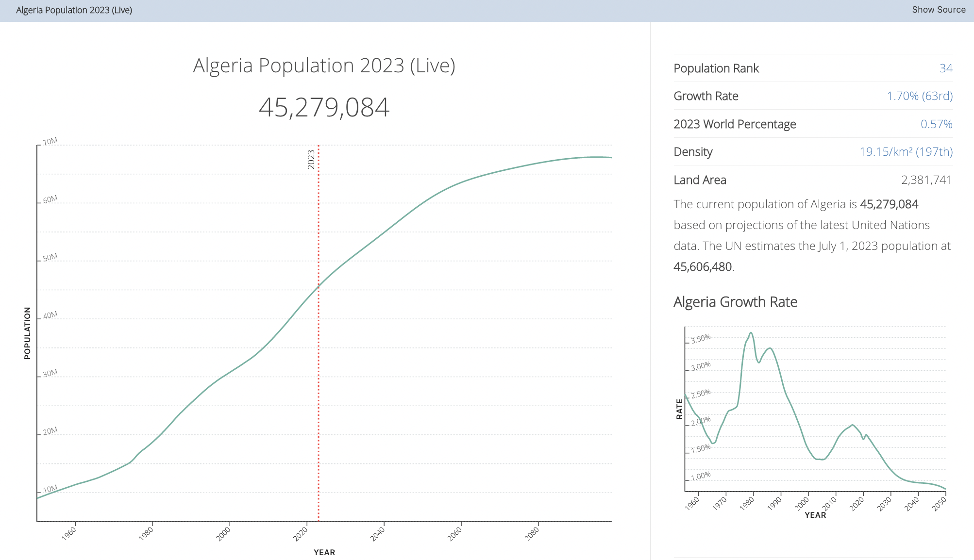Click the 40M label on population axis
This screenshot has width=974, height=560.
pos(50,315)
